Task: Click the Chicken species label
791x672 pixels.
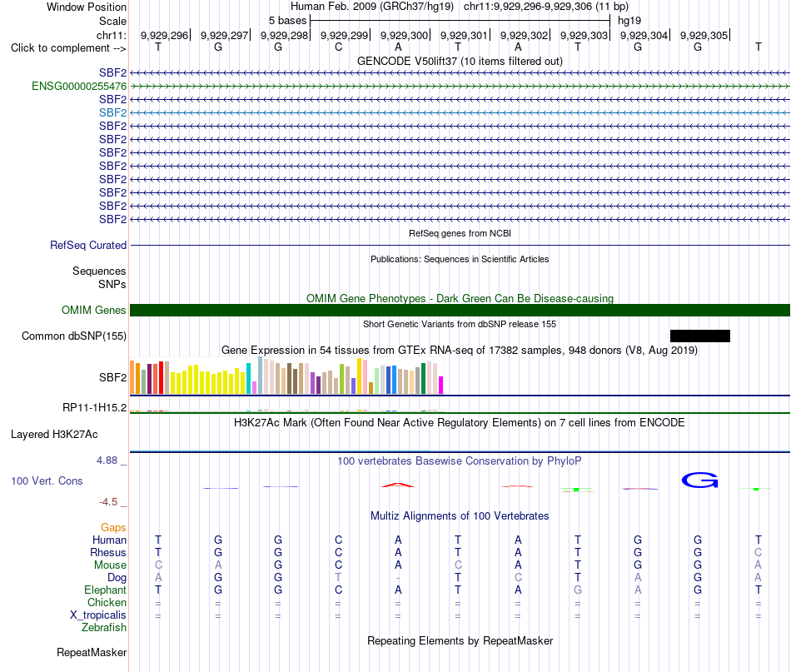Action: (x=107, y=602)
